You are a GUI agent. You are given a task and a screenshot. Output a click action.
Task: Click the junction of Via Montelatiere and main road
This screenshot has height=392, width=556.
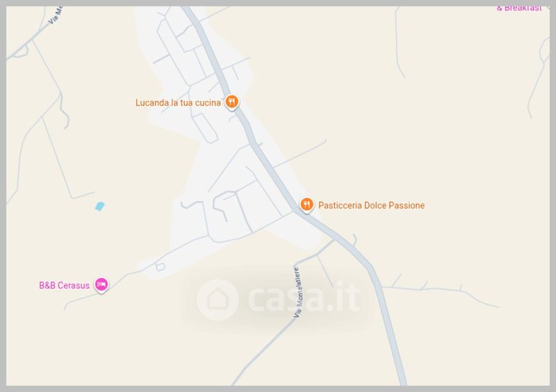334,240
